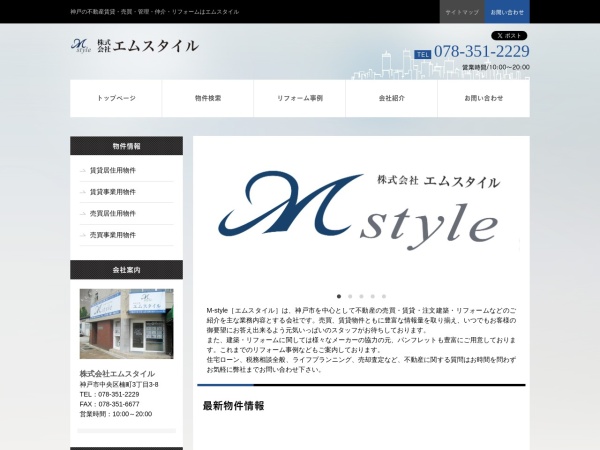Click the 最新物件情報 section heading
The image size is (600, 450).
pyautogui.click(x=233, y=406)
